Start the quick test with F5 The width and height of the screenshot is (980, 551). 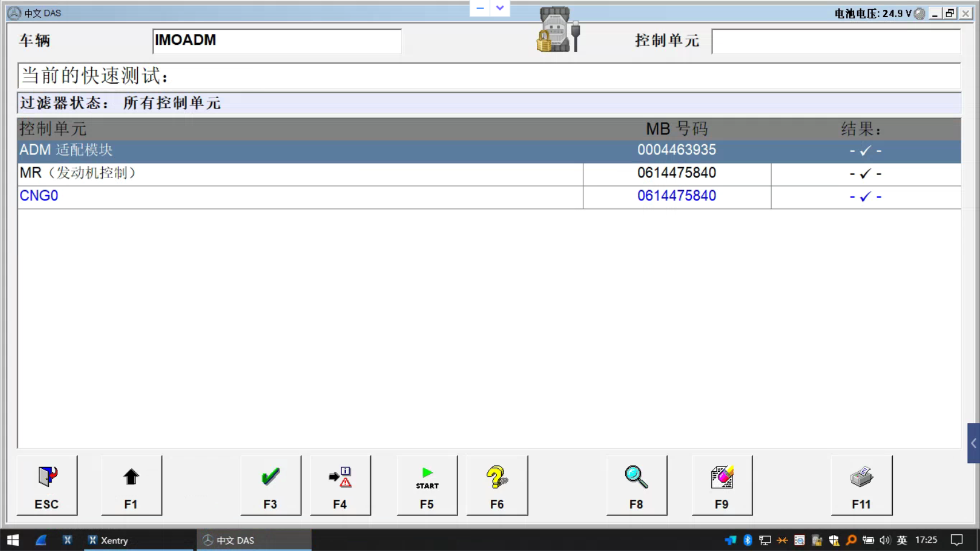427,486
